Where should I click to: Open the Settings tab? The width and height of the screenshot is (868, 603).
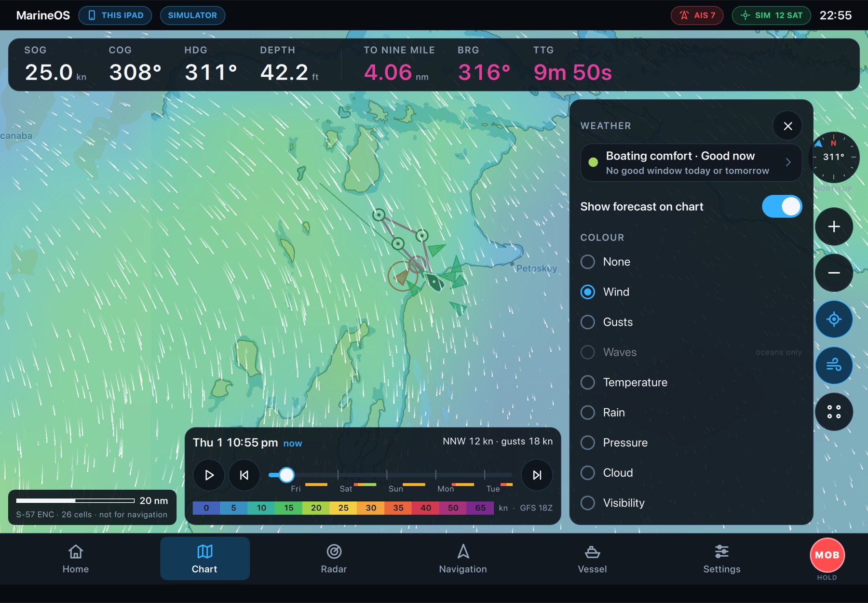pyautogui.click(x=721, y=559)
